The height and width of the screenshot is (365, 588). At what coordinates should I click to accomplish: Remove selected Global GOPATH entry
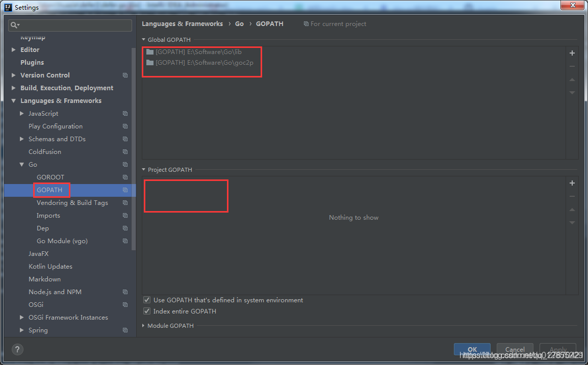[572, 66]
